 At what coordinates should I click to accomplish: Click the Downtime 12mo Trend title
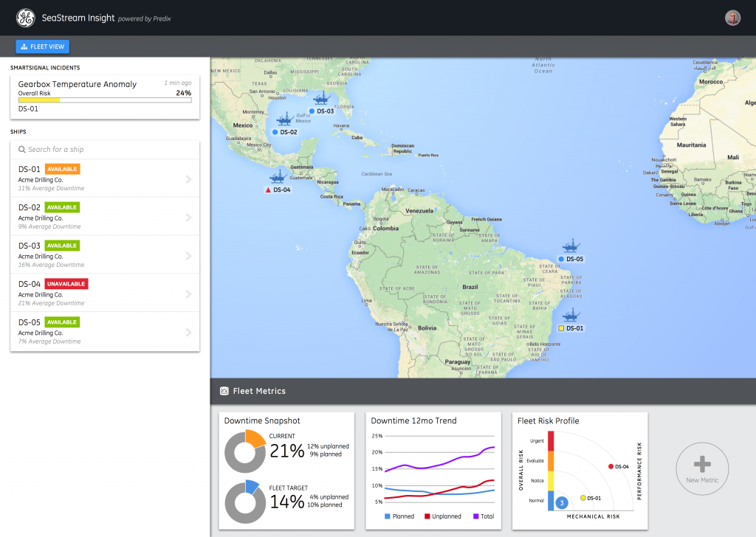pos(413,421)
